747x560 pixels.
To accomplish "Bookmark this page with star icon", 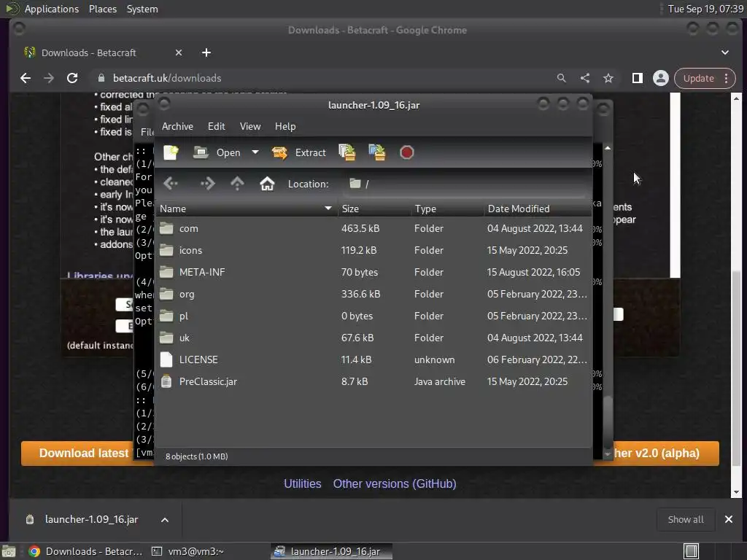I will pyautogui.click(x=608, y=78).
